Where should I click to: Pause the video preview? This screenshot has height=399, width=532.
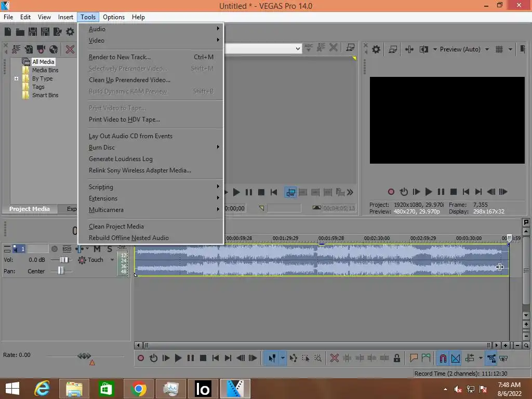click(x=441, y=192)
